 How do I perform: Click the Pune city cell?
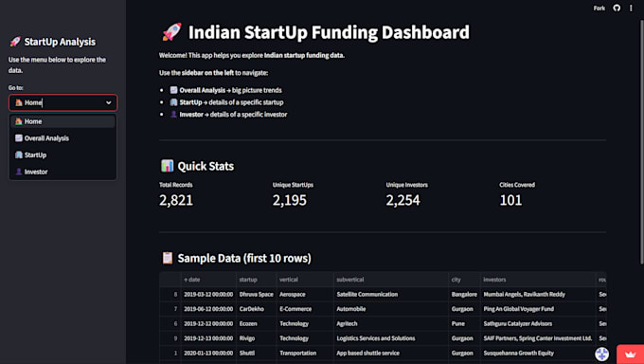[464, 323]
